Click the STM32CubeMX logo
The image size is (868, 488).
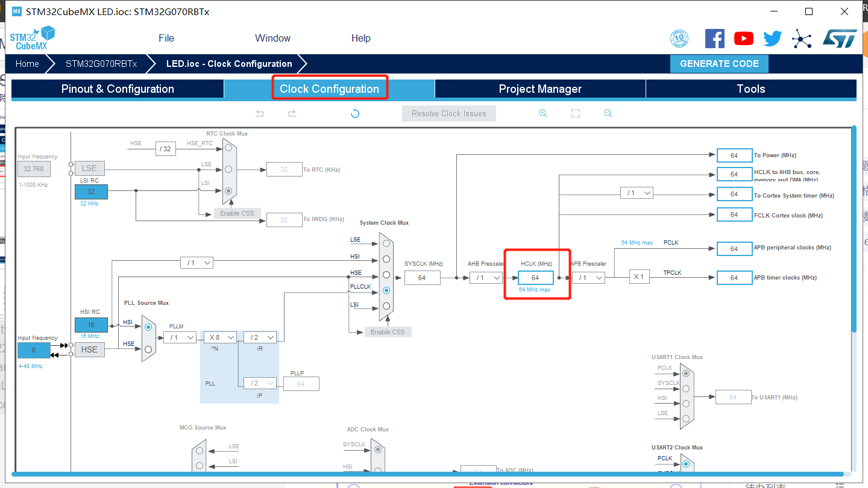[32, 38]
